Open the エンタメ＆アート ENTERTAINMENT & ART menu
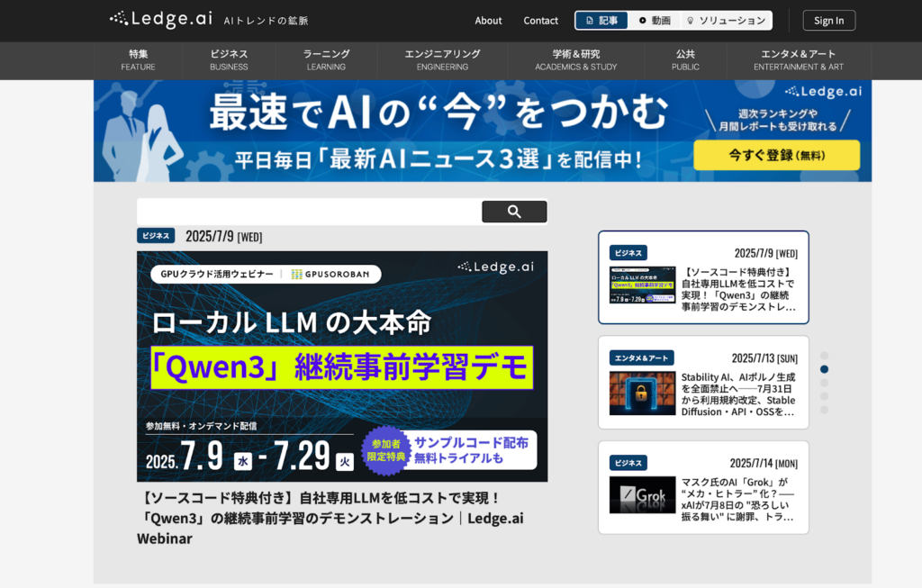922x588 pixels. pos(799,60)
